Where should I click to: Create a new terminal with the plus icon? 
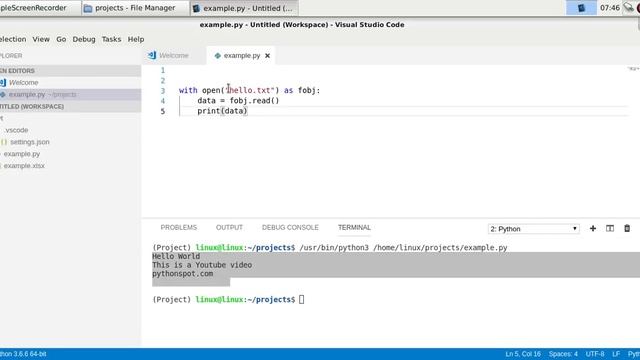pos(593,228)
